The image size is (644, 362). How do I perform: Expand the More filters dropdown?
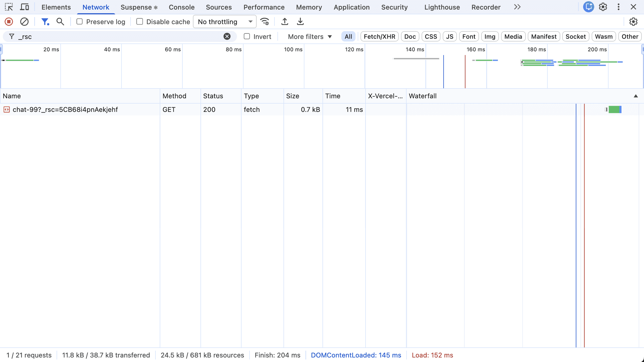[310, 36]
